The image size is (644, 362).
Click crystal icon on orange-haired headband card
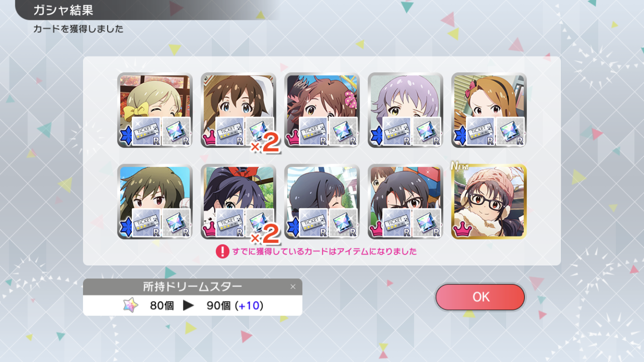tap(510, 131)
